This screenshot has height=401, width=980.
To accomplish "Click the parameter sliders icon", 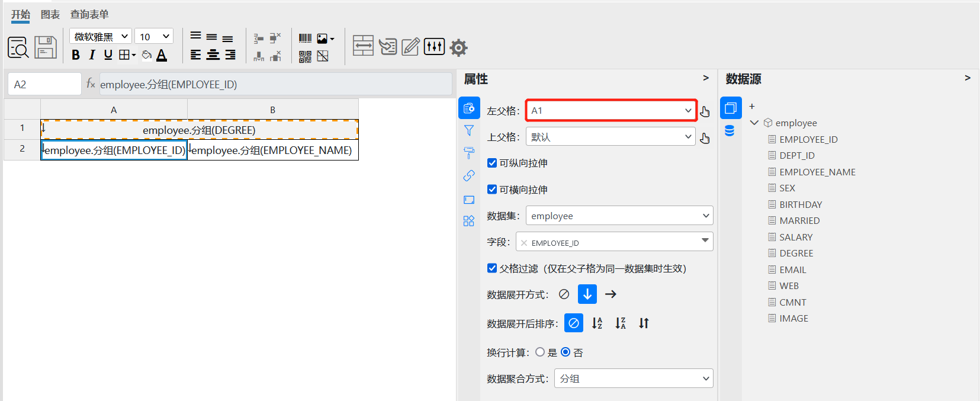I will click(x=435, y=46).
